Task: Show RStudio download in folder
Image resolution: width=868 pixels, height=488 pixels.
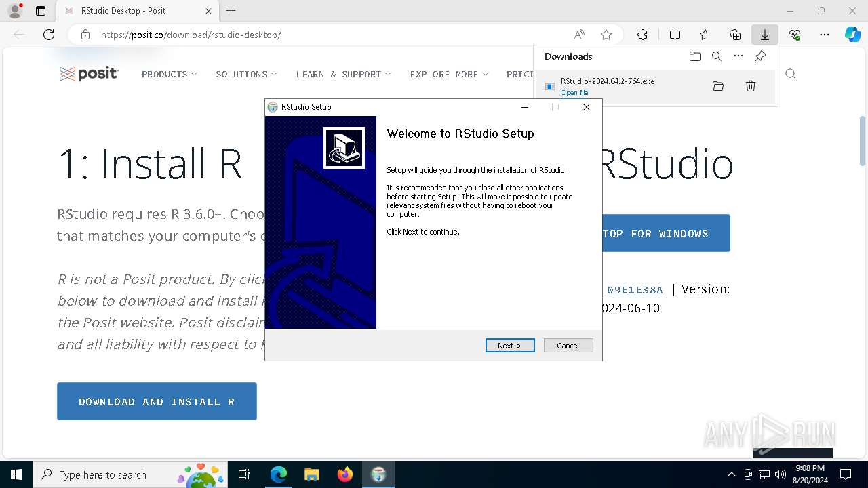Action: point(718,86)
